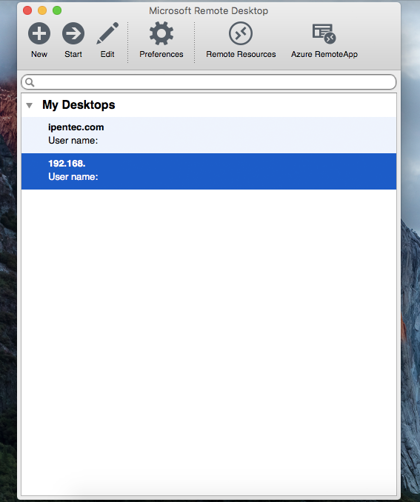Click User name under ipentec.com

(73, 141)
